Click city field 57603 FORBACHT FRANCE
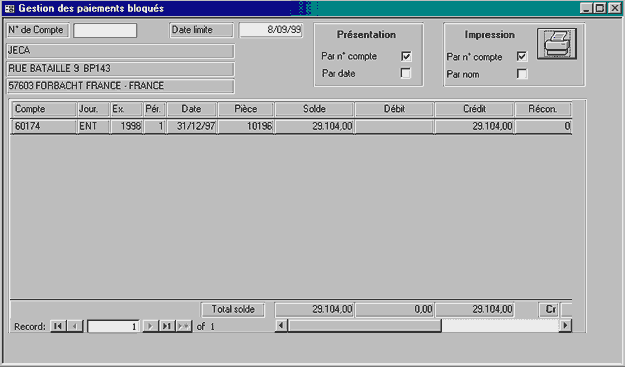 [120, 86]
